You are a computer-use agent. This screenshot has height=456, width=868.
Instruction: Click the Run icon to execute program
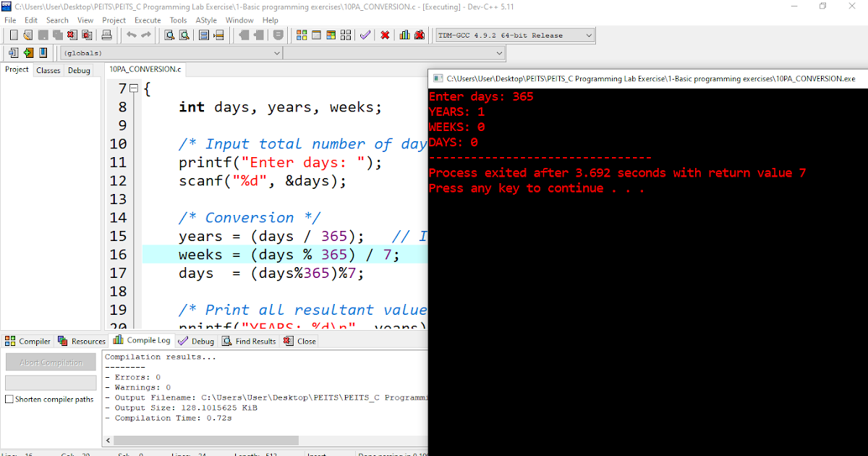tap(315, 35)
